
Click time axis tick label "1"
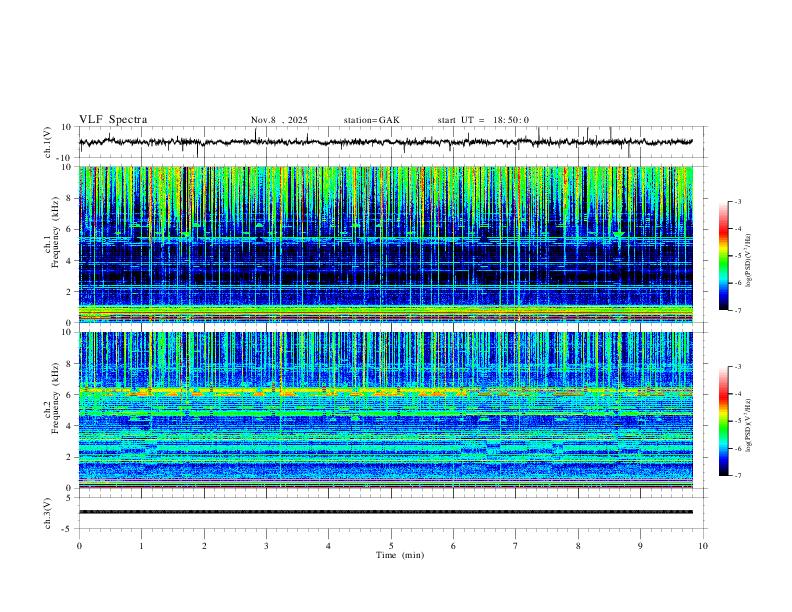click(141, 546)
